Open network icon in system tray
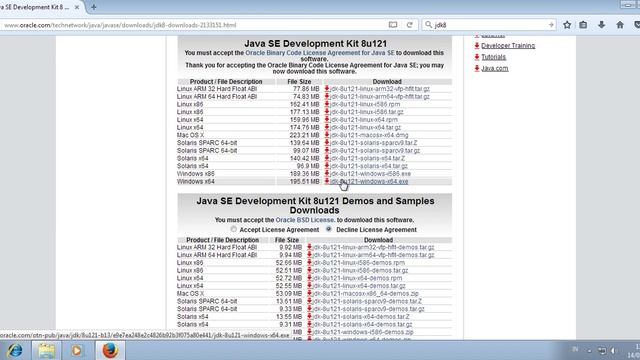The image size is (640, 360). click(602, 351)
